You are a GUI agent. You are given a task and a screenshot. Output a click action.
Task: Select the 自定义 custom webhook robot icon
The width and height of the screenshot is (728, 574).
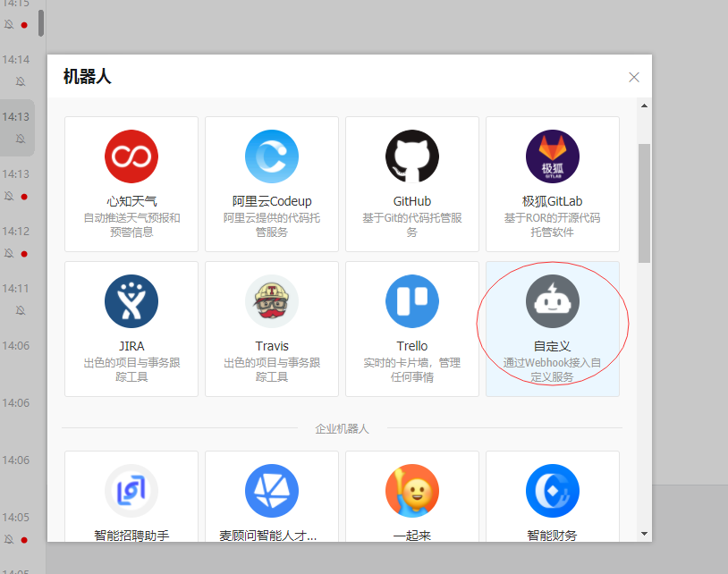click(x=553, y=301)
